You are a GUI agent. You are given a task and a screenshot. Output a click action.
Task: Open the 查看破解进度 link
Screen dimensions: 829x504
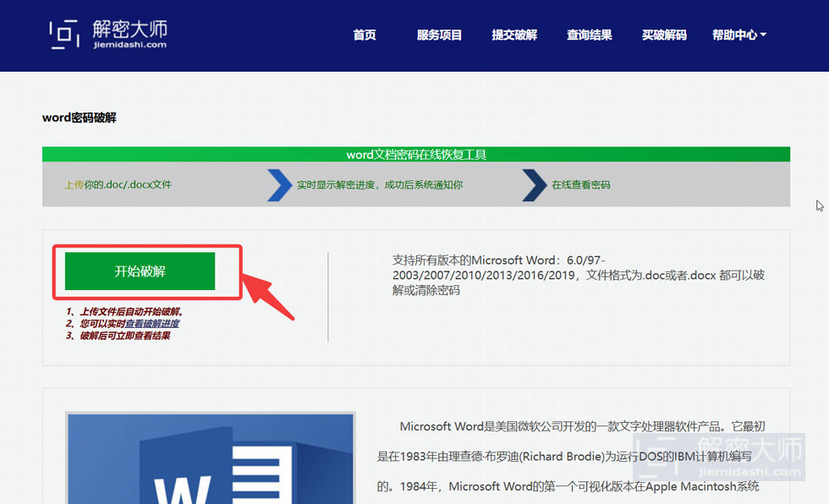click(152, 323)
